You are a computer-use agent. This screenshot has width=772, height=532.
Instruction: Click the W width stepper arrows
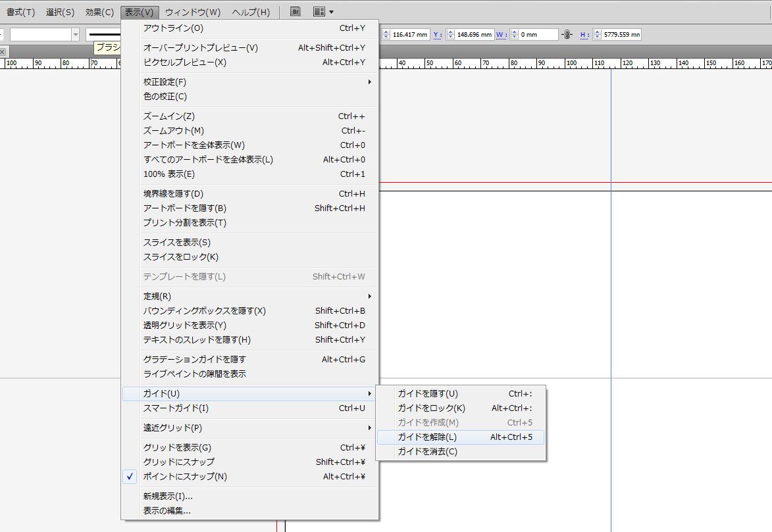(x=513, y=34)
